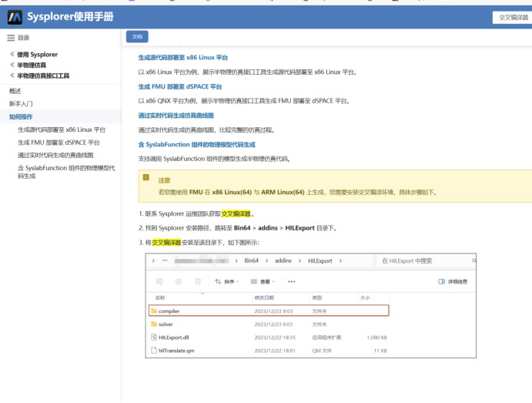
Task: Click the 修改日期 column header
Action: click(x=264, y=297)
